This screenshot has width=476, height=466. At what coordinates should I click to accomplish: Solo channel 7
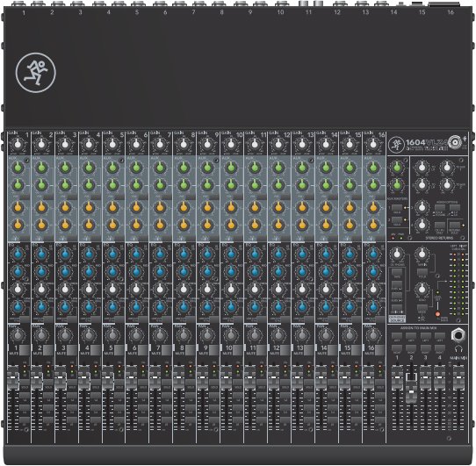click(x=167, y=382)
